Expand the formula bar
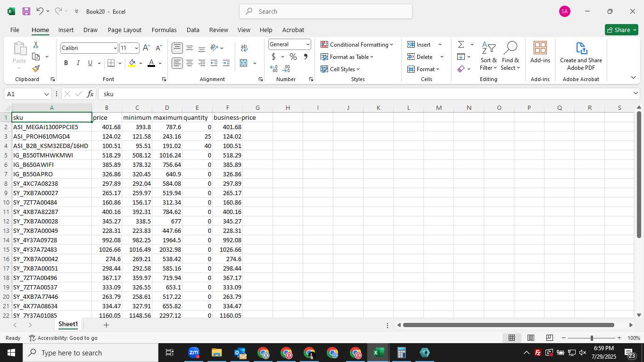This screenshot has height=362, width=644. [636, 93]
